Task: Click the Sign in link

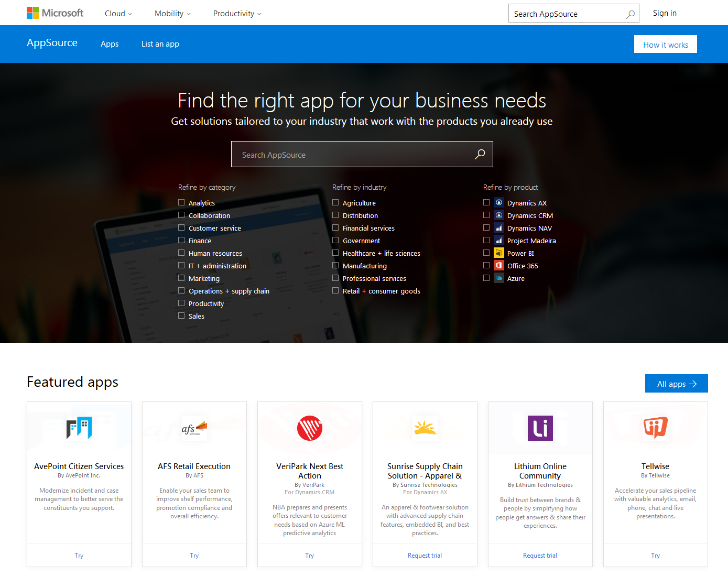Action: (x=665, y=13)
